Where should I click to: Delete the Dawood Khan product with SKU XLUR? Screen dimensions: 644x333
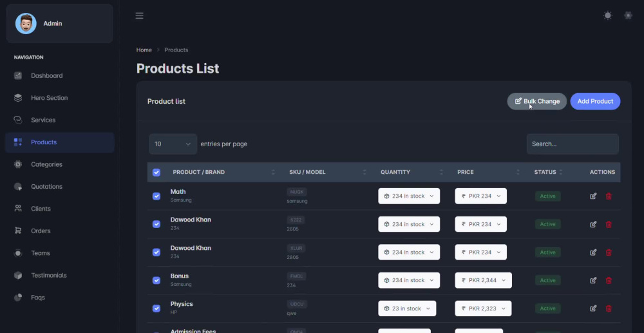click(x=609, y=252)
